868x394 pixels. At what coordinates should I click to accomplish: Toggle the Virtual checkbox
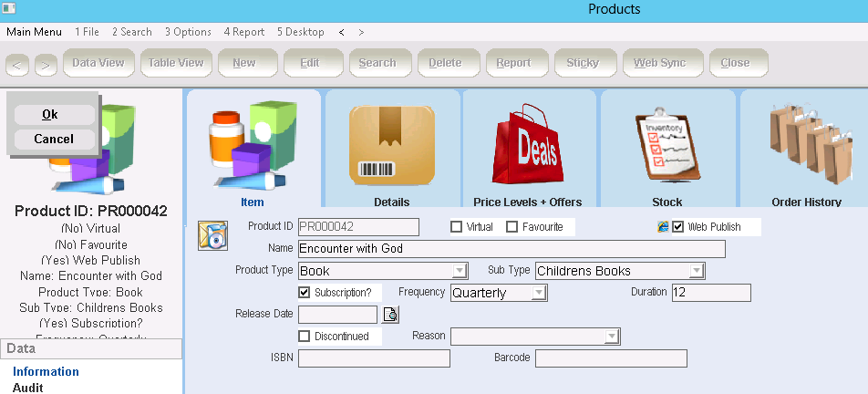(x=456, y=227)
